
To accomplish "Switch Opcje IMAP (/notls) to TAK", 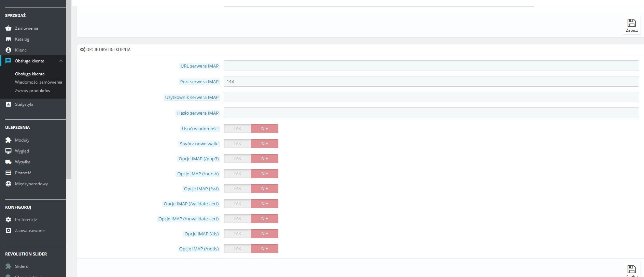I will [237, 249].
